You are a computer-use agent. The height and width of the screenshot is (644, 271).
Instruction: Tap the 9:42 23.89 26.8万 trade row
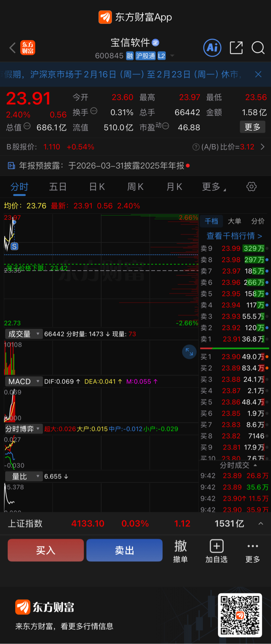[x=235, y=476]
